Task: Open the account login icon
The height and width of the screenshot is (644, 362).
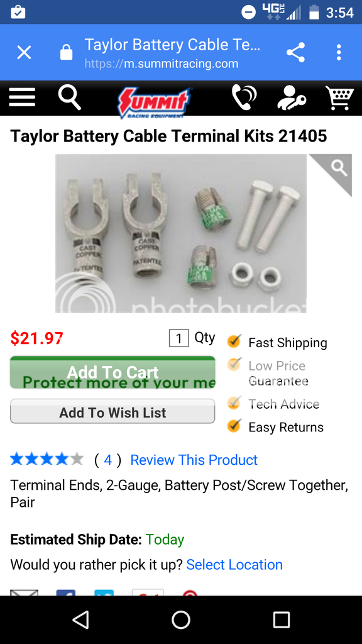Action: (x=292, y=97)
